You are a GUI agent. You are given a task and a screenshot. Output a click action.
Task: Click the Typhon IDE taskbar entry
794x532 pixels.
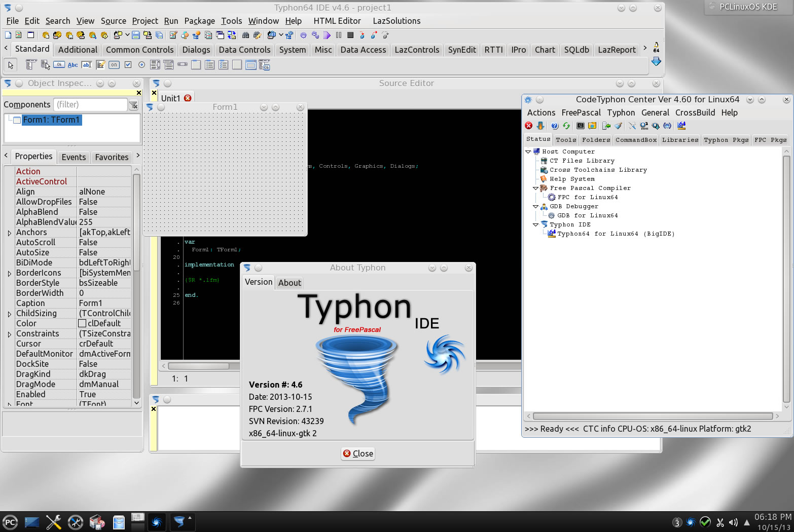[x=182, y=522]
